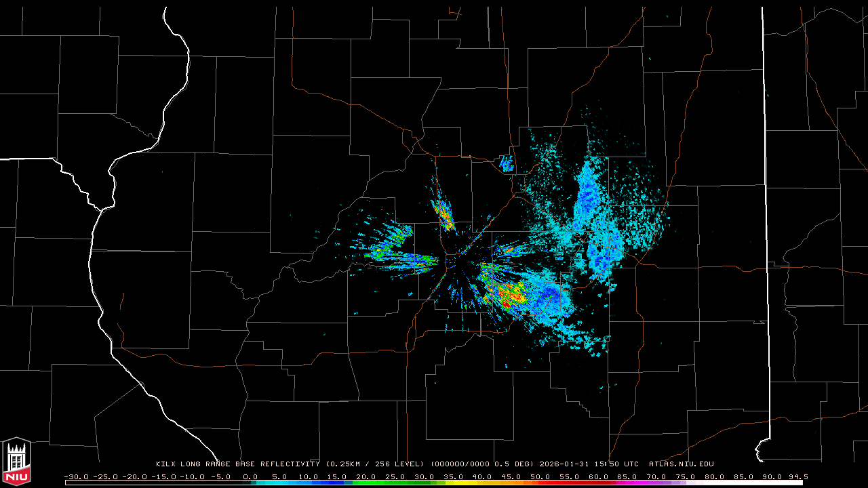868x488 pixels.
Task: Pick the yellow segment of the reflectivity scale
Action: [475, 483]
